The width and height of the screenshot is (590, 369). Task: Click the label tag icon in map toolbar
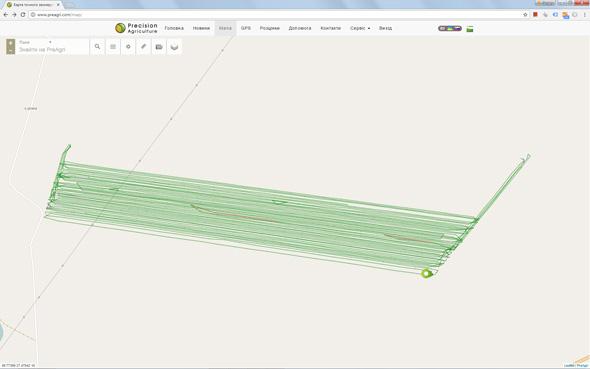[x=159, y=47]
